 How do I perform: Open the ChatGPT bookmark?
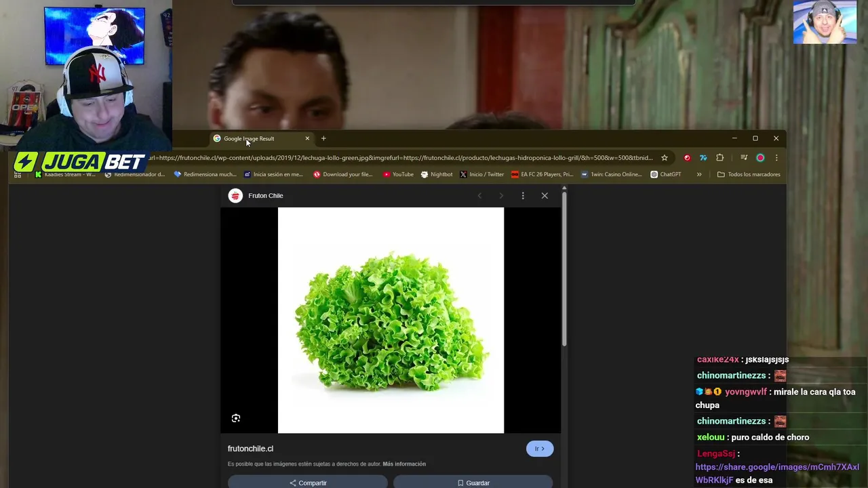pyautogui.click(x=666, y=174)
